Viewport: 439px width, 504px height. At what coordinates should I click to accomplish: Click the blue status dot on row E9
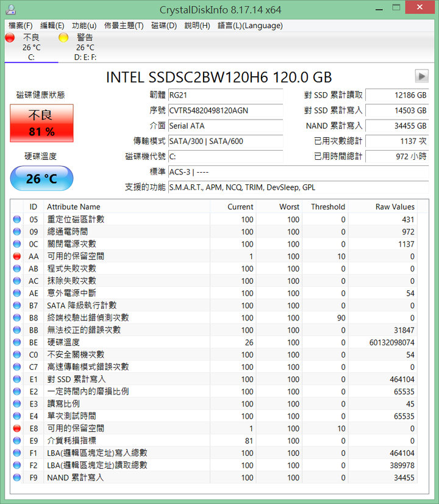coord(17,441)
